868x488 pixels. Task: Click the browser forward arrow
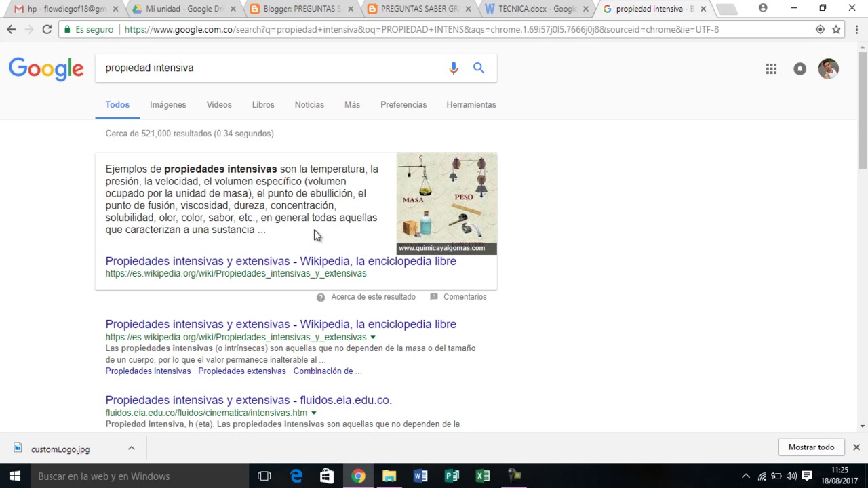[28, 29]
